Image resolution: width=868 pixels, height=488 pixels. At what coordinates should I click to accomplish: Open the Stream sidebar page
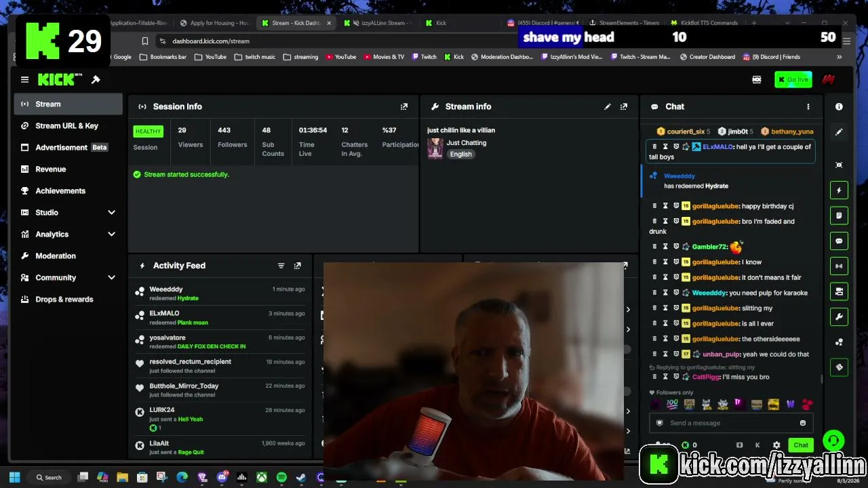click(x=68, y=104)
